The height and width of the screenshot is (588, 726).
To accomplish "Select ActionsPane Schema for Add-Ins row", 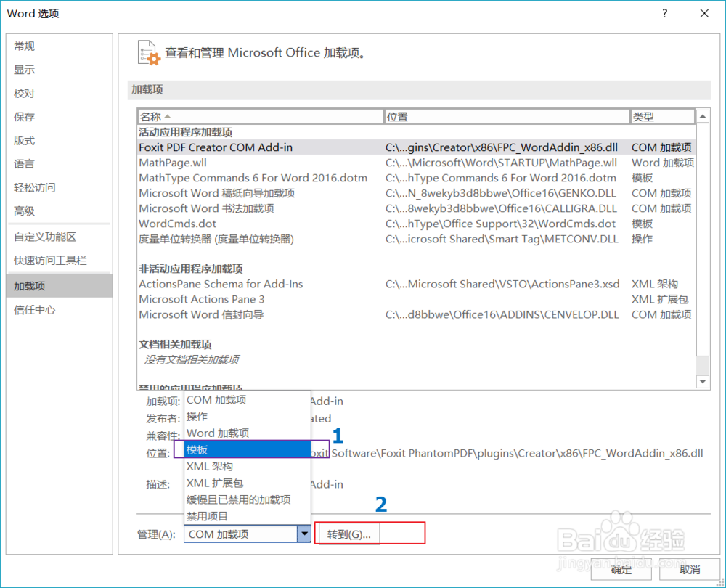I will (x=416, y=284).
